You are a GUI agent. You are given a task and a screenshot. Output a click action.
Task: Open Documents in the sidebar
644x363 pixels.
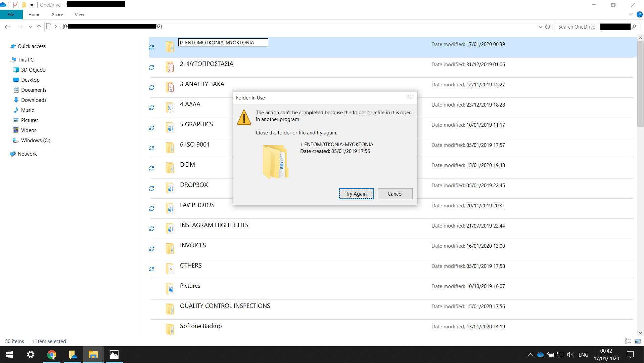34,90
